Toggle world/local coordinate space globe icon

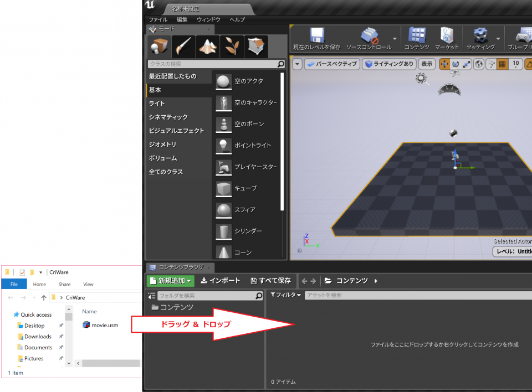(479, 64)
